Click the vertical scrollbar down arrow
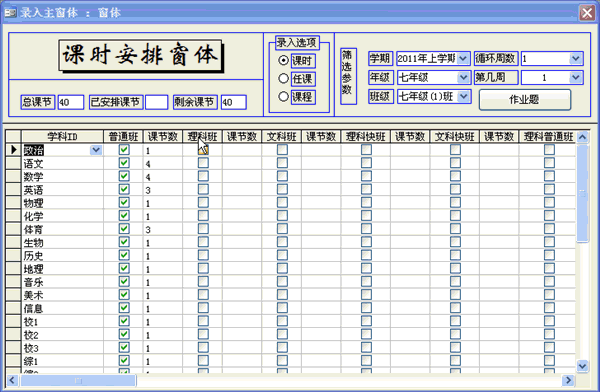The height and width of the screenshot is (392, 600). click(582, 366)
